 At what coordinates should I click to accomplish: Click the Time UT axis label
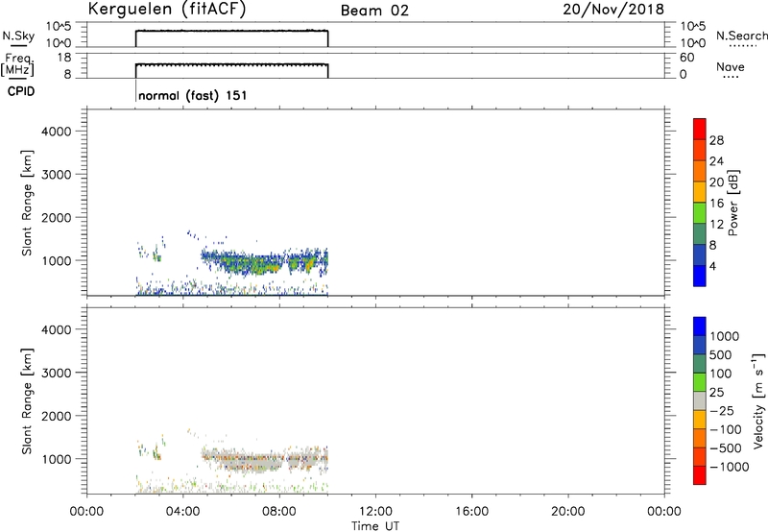pyautogui.click(x=375, y=526)
